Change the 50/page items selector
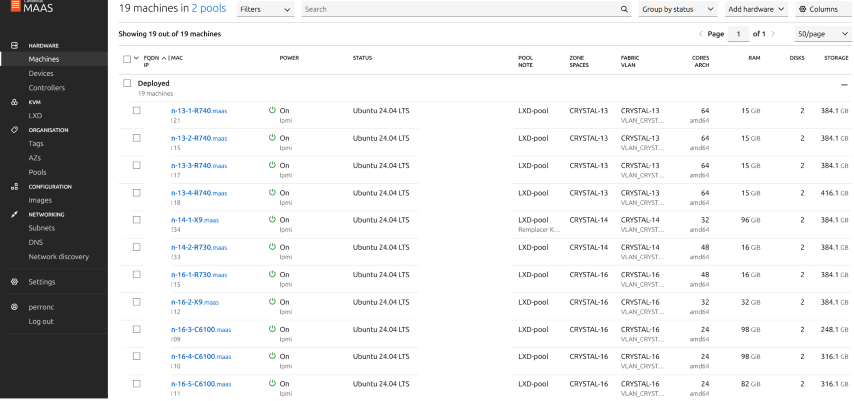Image resolution: width=854 pixels, height=401 pixels. [x=822, y=34]
